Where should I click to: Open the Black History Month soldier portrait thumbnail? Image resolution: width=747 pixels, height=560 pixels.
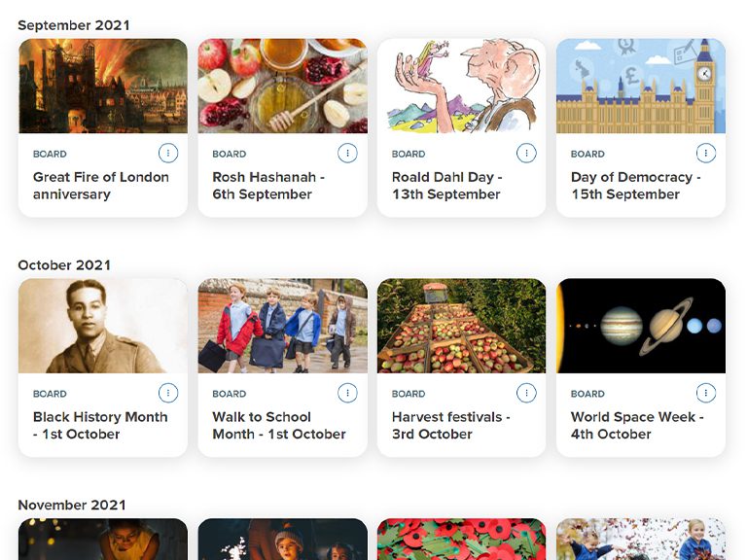(x=103, y=326)
